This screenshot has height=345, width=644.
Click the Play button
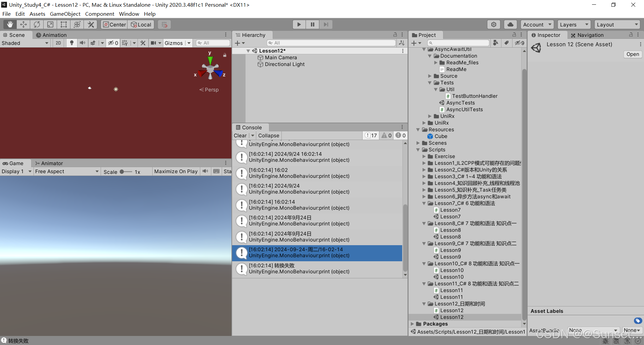pos(299,24)
